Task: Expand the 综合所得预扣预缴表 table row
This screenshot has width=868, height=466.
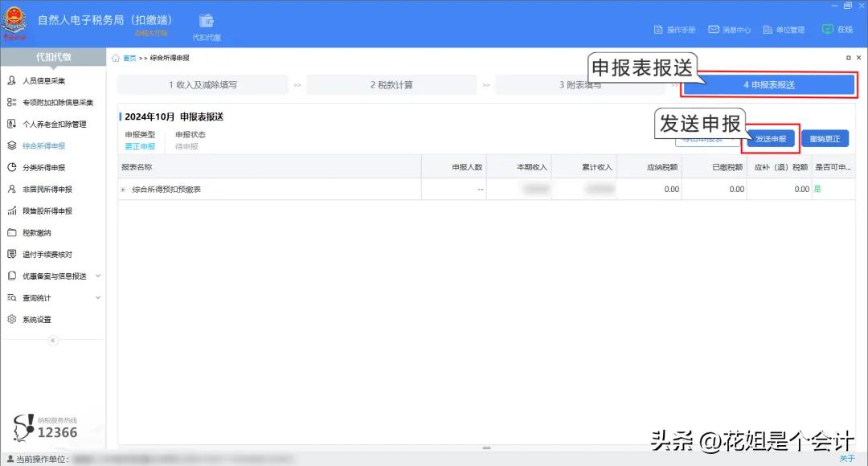Action: [122, 189]
